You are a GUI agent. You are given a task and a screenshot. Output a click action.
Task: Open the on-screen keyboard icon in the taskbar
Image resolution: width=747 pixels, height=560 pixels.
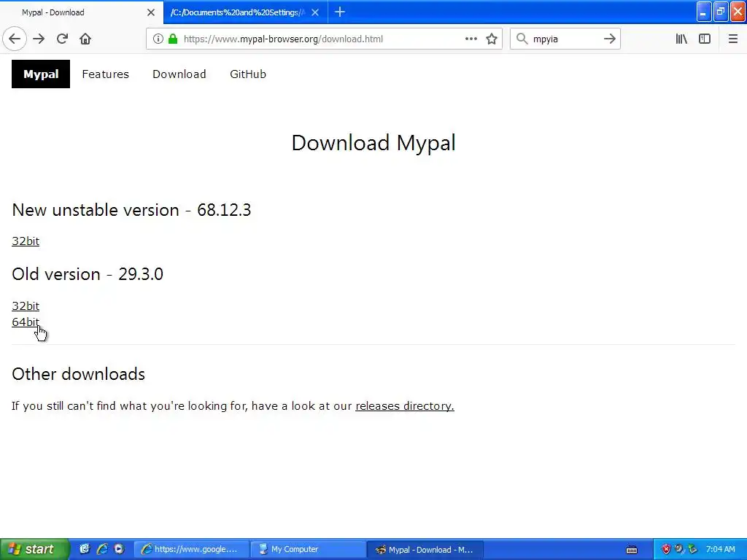632,550
